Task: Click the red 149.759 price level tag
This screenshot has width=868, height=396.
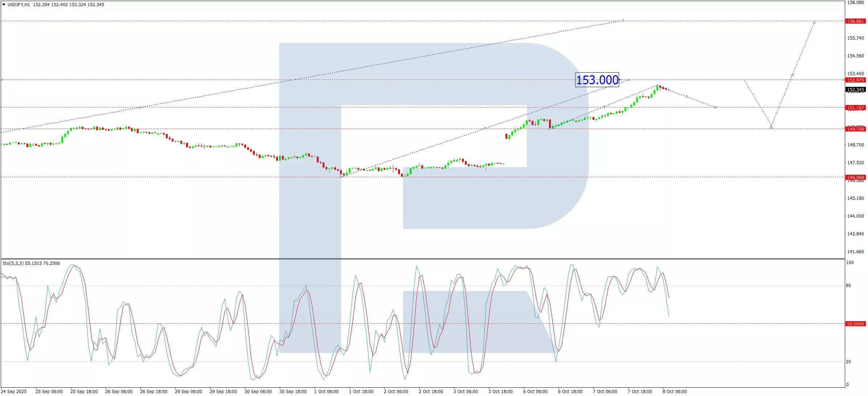Action: click(x=855, y=129)
